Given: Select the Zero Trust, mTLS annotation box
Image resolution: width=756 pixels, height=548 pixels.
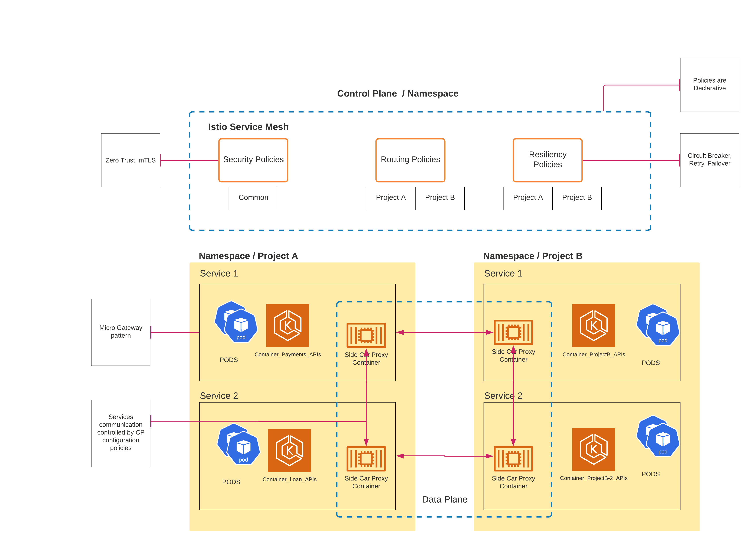Looking at the screenshot, I should tap(130, 160).
